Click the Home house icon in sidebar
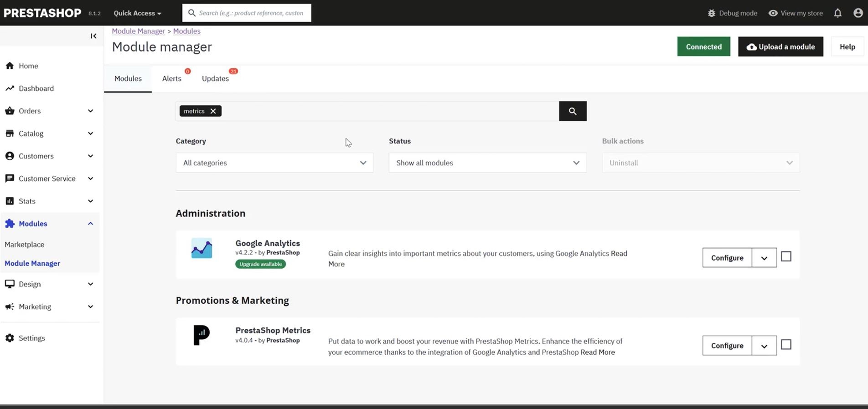This screenshot has width=868, height=409. (x=10, y=66)
